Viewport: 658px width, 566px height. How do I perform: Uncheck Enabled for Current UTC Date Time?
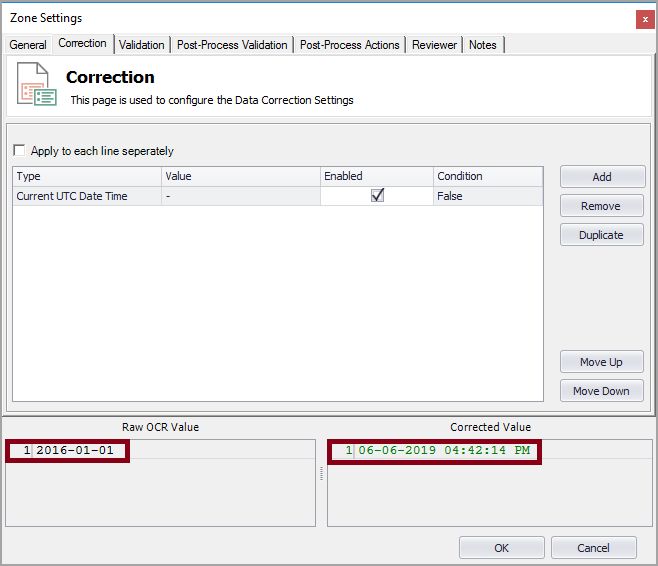377,196
